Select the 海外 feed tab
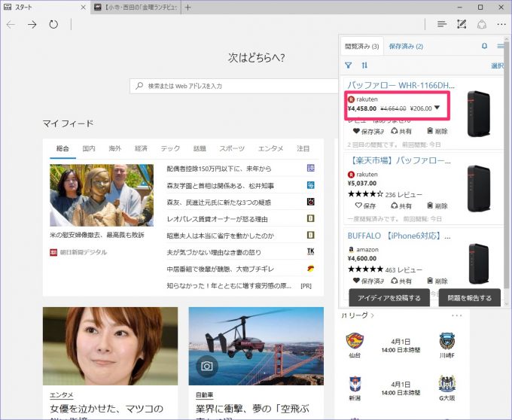 [x=115, y=148]
